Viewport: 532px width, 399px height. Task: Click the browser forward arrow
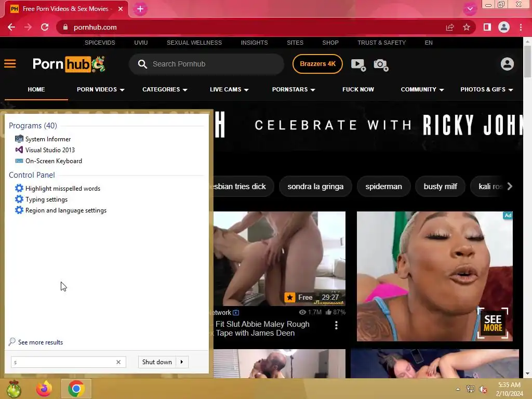point(28,27)
